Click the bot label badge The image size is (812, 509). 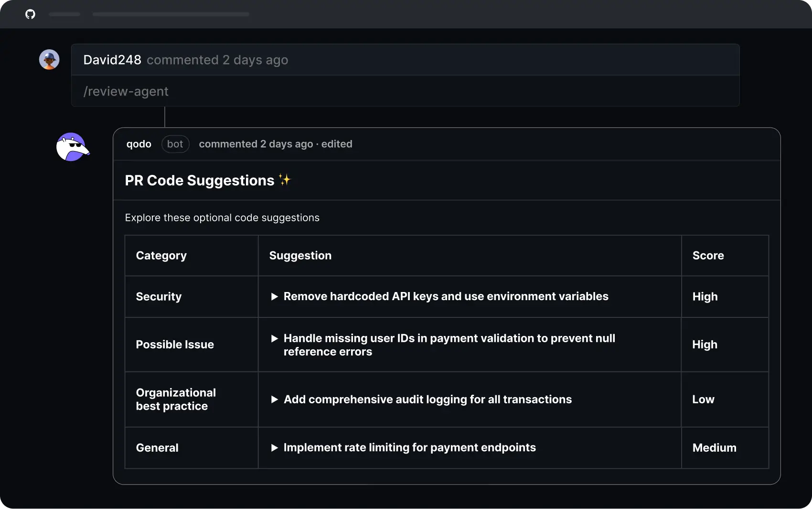coord(175,144)
